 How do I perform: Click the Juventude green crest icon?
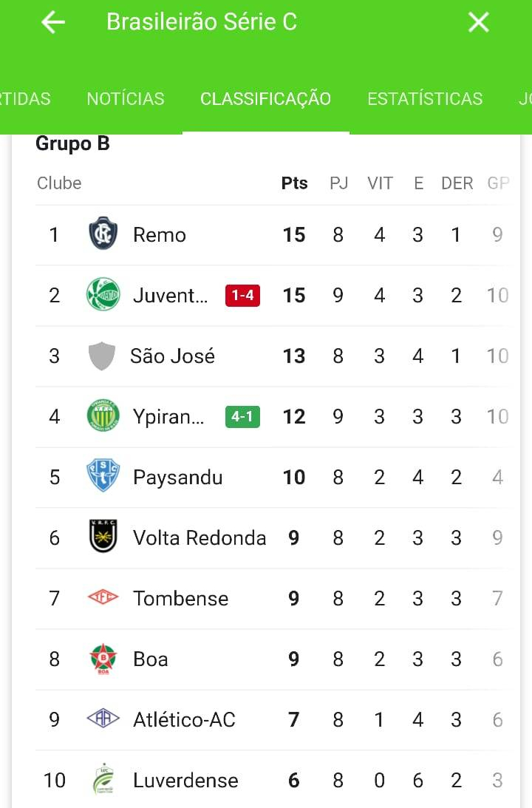(103, 295)
